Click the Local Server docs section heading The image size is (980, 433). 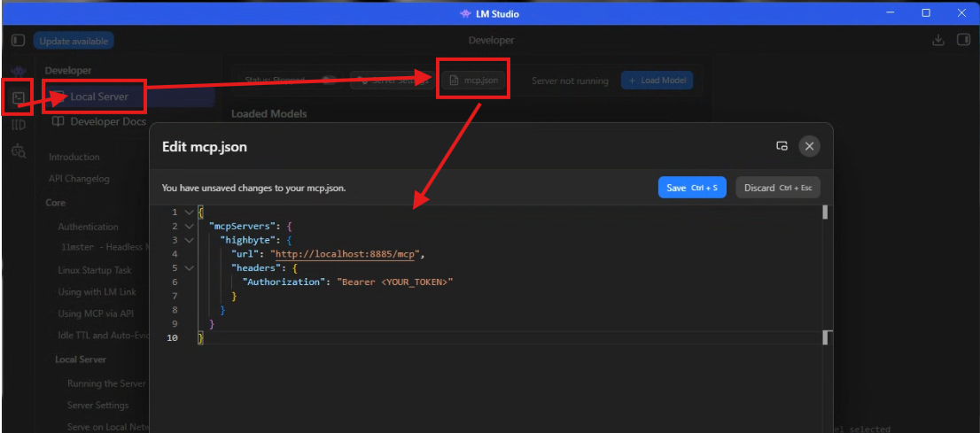[81, 360]
